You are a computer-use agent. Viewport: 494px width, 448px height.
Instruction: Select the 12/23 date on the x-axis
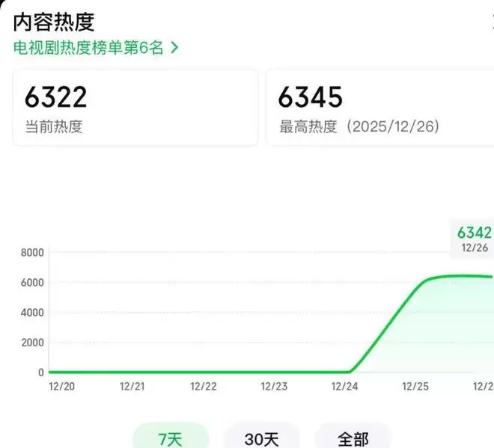tap(274, 387)
